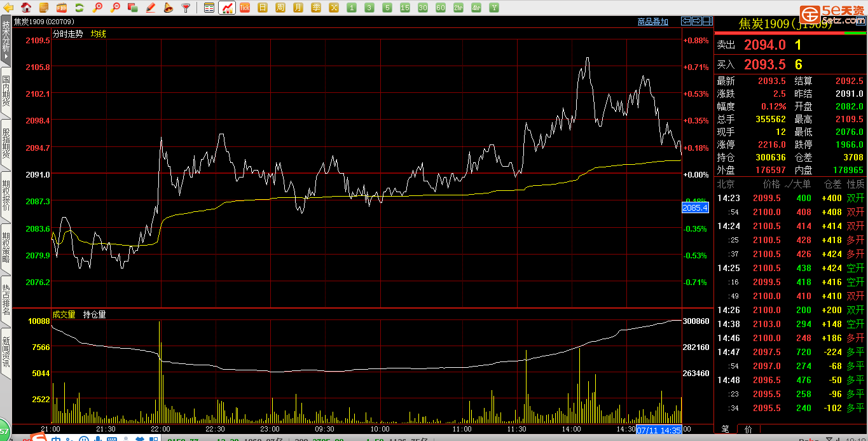Switch to quarterly K-line (季) period

click(316, 8)
